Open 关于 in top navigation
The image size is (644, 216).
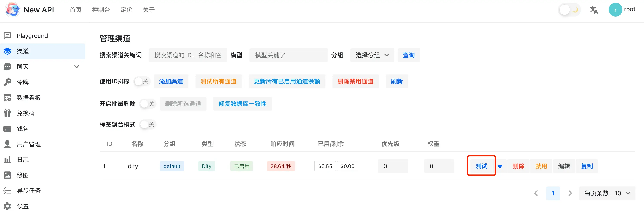149,10
